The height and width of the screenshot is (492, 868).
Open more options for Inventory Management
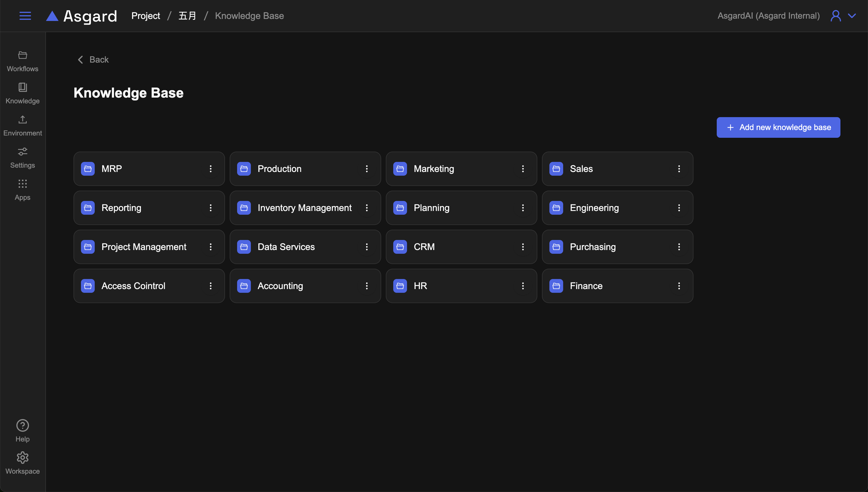point(367,208)
